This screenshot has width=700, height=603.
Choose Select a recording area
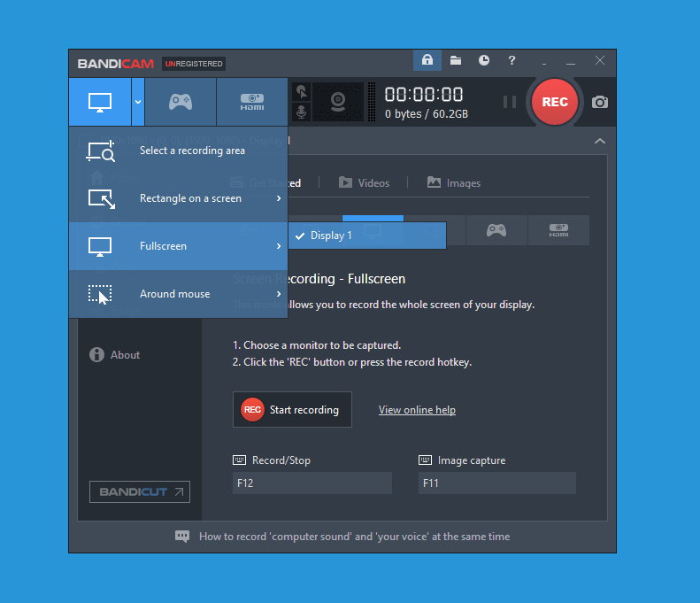point(178,151)
